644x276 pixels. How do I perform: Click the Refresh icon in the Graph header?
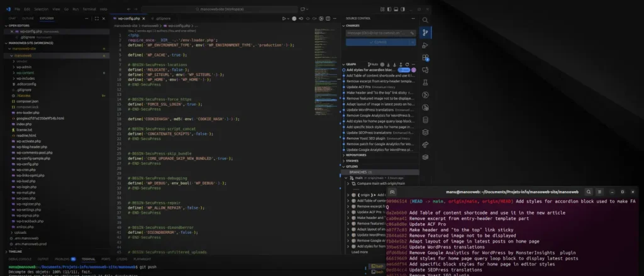point(407,65)
